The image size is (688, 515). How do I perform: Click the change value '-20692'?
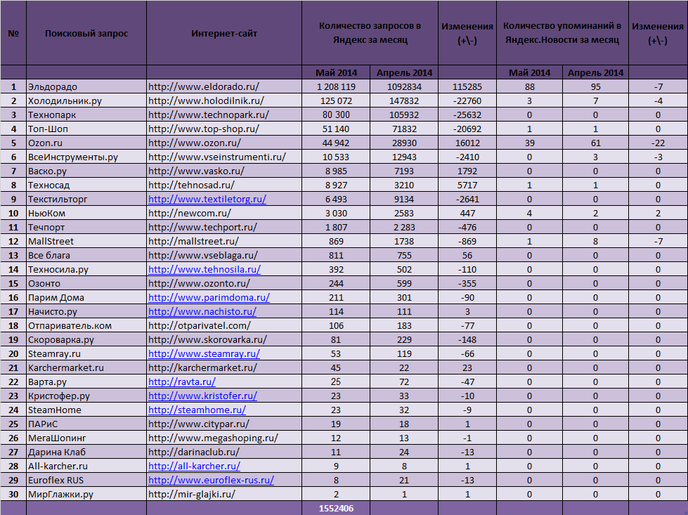467,129
